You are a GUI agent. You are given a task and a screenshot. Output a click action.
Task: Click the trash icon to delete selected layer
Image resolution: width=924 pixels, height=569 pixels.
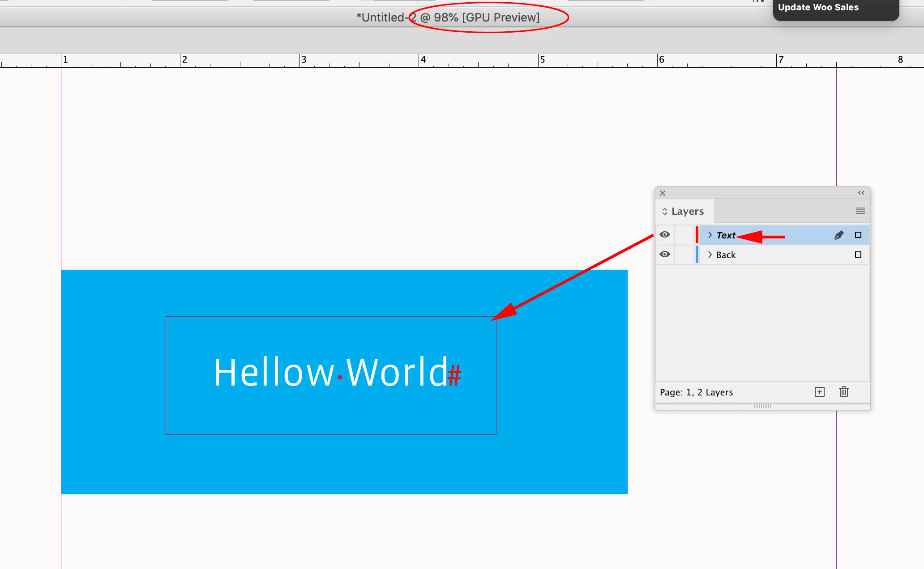click(x=843, y=392)
